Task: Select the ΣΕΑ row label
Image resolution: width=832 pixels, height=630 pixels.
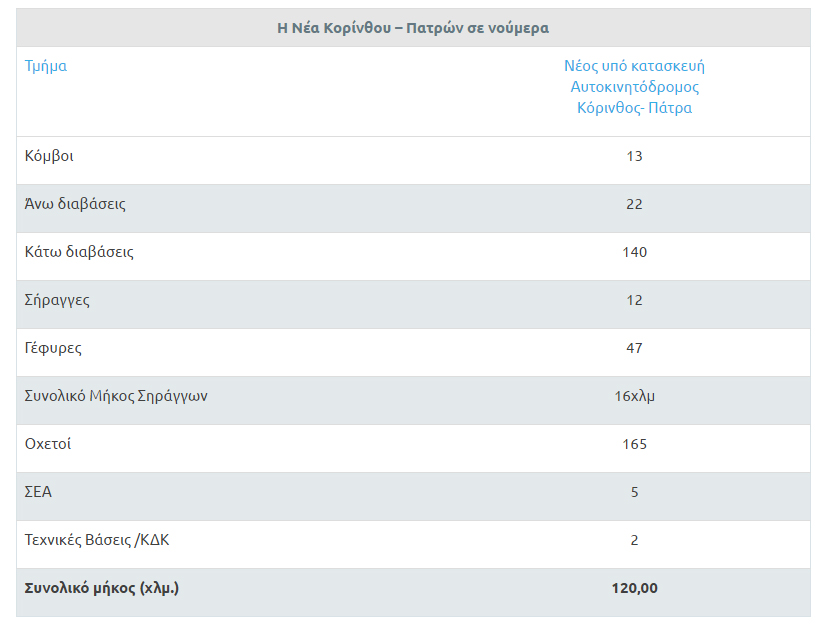Action: pyautogui.click(x=38, y=492)
